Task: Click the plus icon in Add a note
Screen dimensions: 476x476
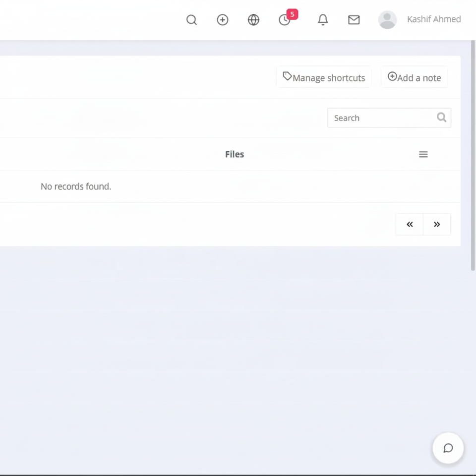Action: 392,76
